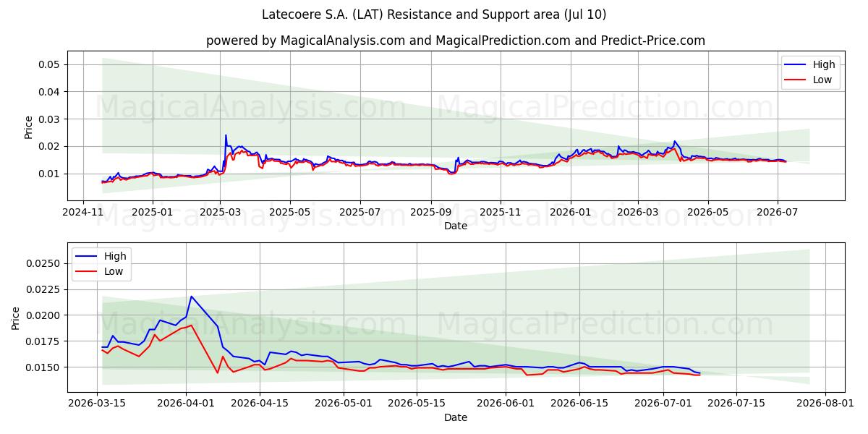Click the '0.0200' y-axis tick on the bottom chart
The height and width of the screenshot is (434, 868).
(x=43, y=315)
